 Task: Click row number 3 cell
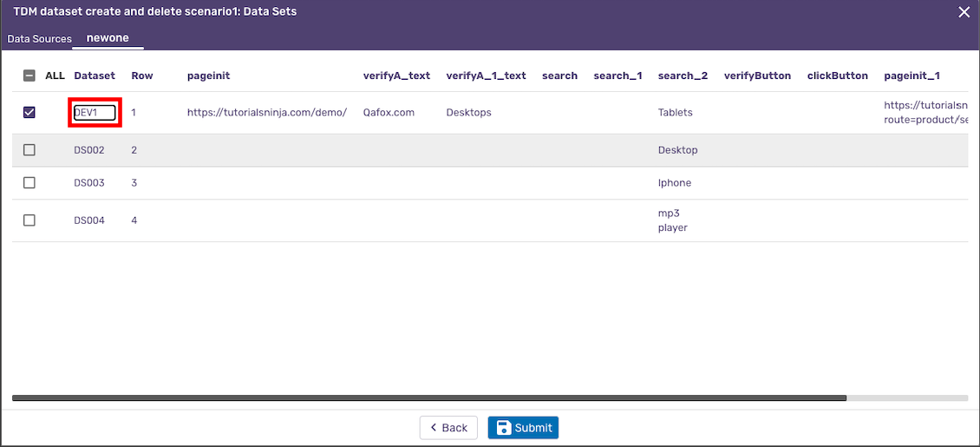[x=134, y=182]
